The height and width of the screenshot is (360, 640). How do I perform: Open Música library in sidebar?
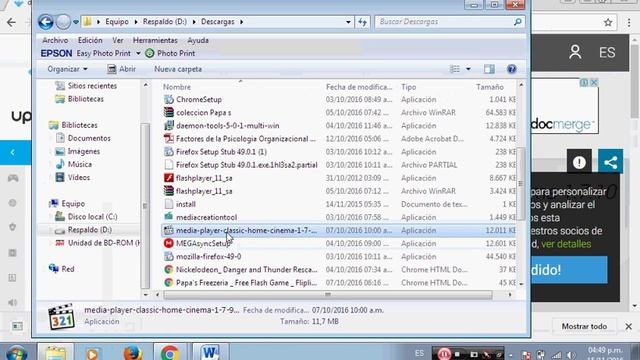click(73, 164)
